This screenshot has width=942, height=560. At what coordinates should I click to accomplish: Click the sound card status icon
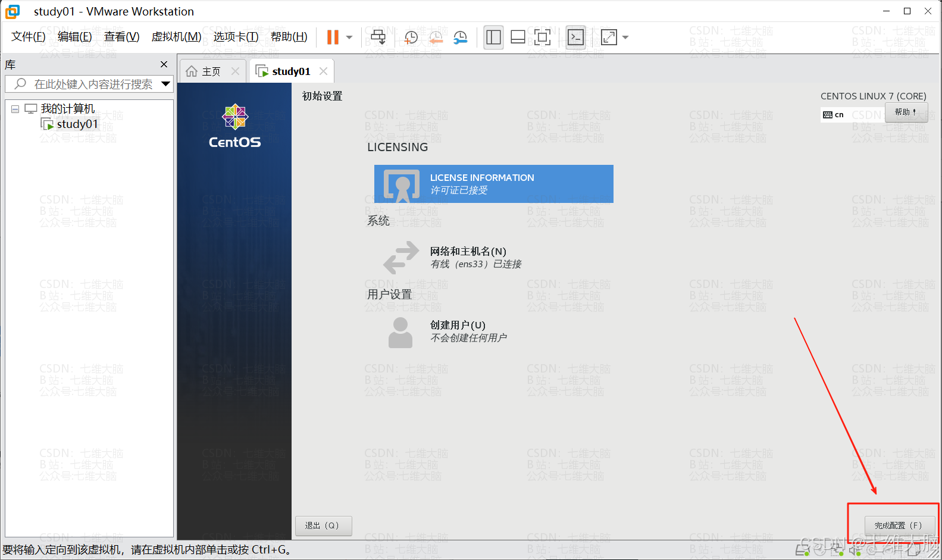point(855,550)
